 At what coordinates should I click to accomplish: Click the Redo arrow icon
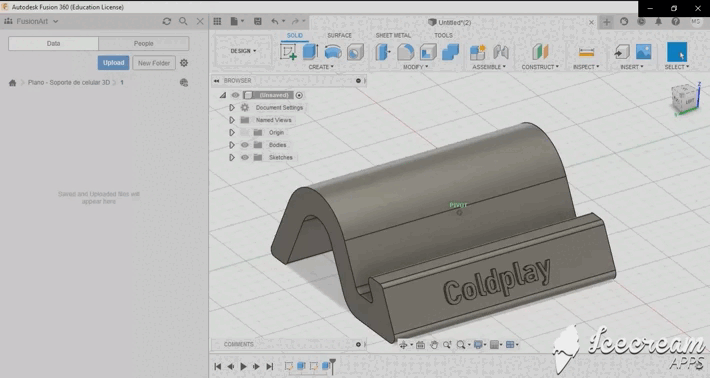point(295,21)
